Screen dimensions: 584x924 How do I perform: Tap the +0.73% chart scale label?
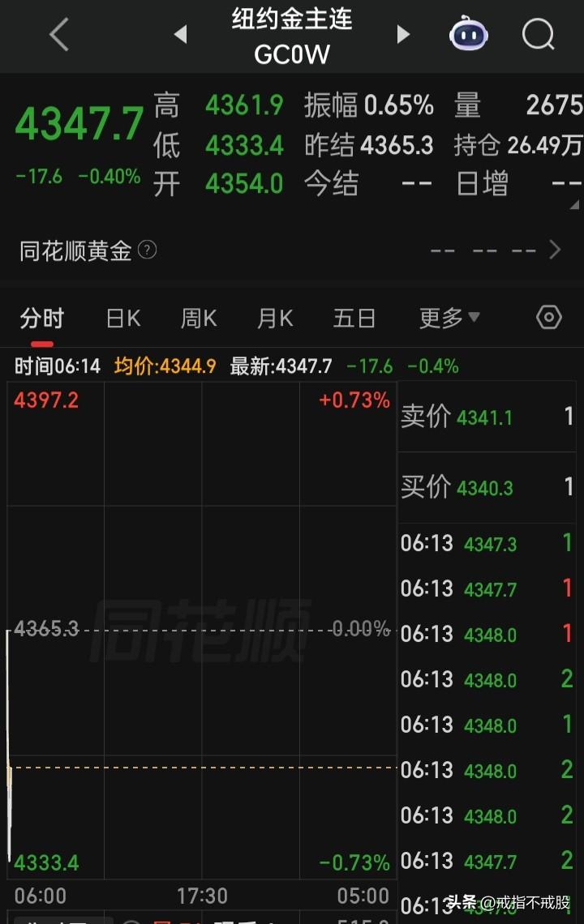(354, 400)
